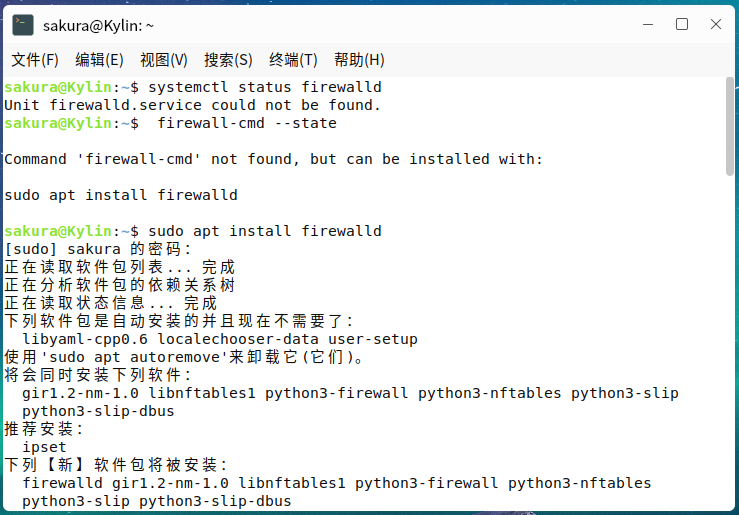
Task: Open the 终端(T) menu
Action: tap(293, 60)
